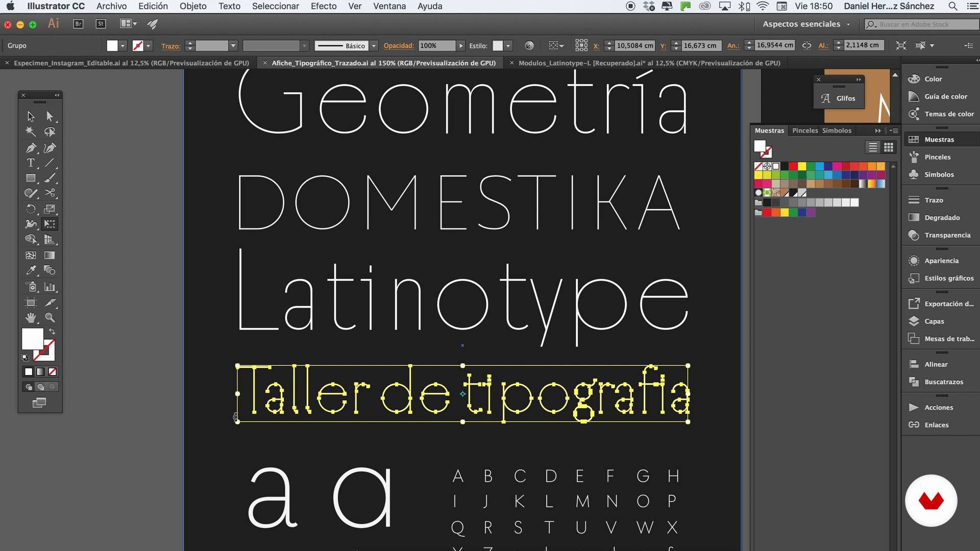The image size is (980, 551).
Task: Pick the yellow swatch in Muestras
Action: [x=802, y=166]
